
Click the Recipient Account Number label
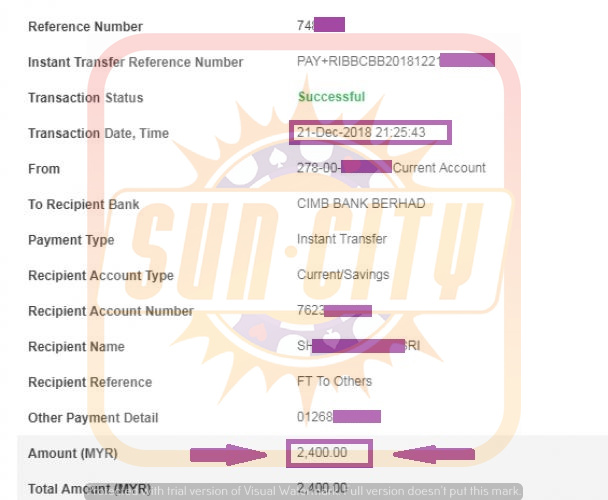(x=111, y=311)
